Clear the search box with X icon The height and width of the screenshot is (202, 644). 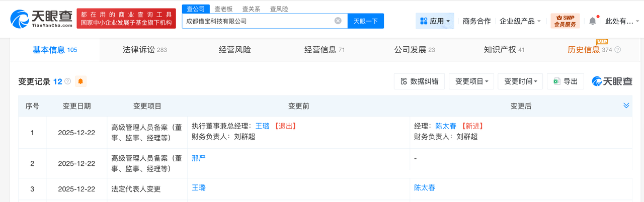coord(338,21)
